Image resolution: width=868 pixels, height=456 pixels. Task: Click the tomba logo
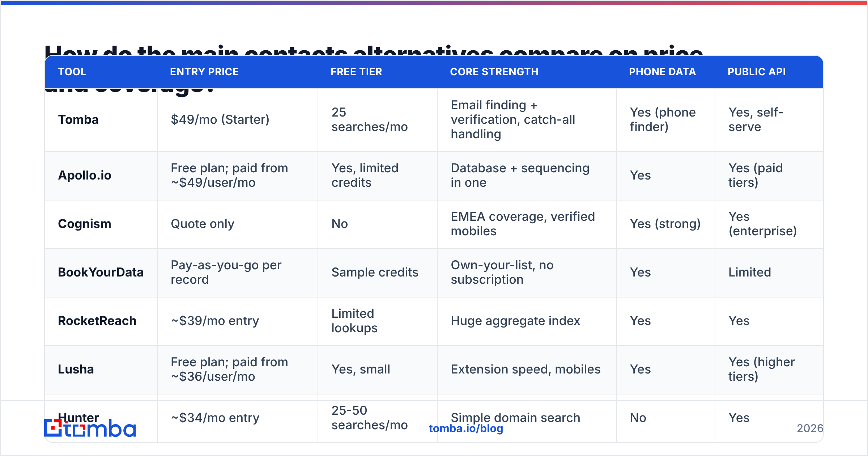click(x=90, y=428)
